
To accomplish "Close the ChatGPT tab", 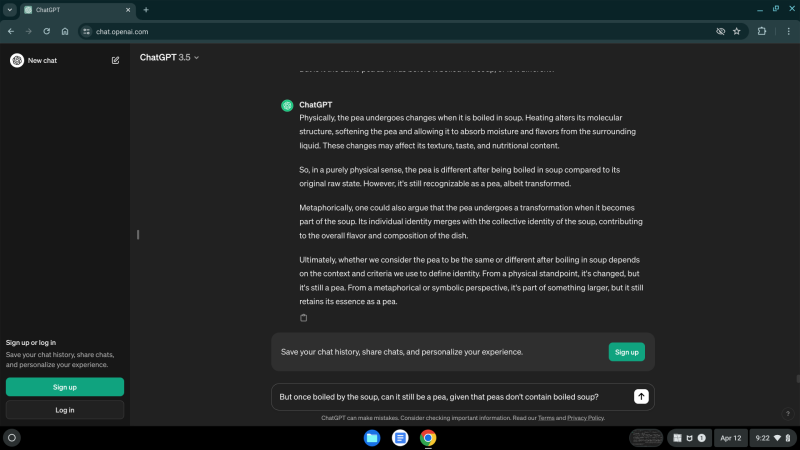I will tap(128, 10).
